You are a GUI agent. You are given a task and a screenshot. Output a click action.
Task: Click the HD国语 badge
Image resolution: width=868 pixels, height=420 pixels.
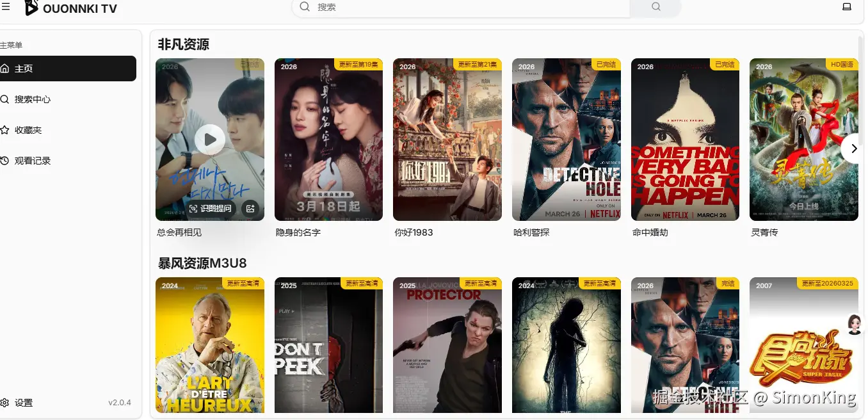click(842, 65)
